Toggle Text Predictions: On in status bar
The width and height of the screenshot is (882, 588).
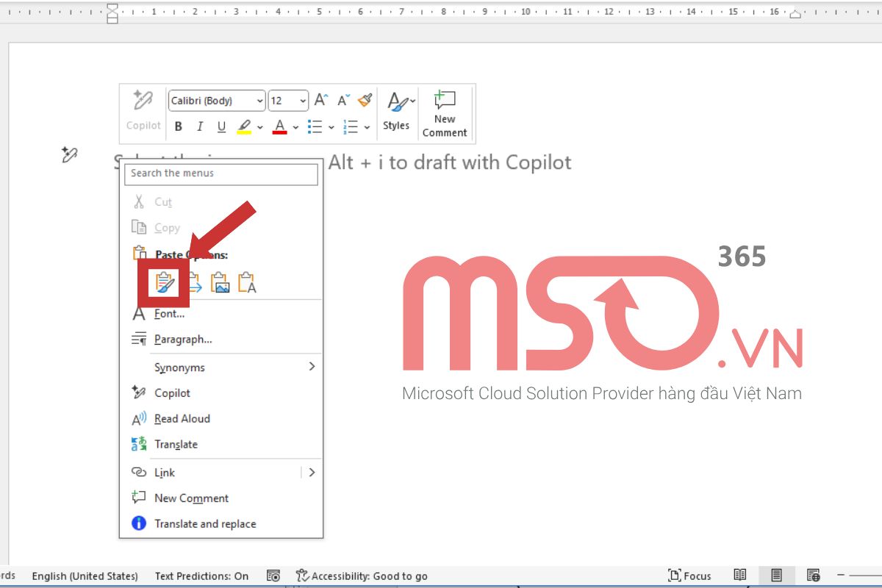[x=201, y=576]
